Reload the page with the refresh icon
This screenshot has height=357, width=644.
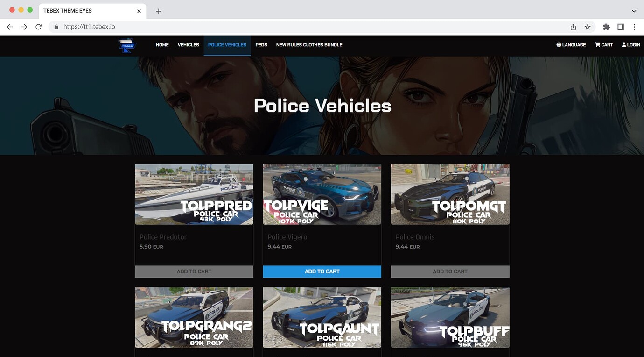39,27
